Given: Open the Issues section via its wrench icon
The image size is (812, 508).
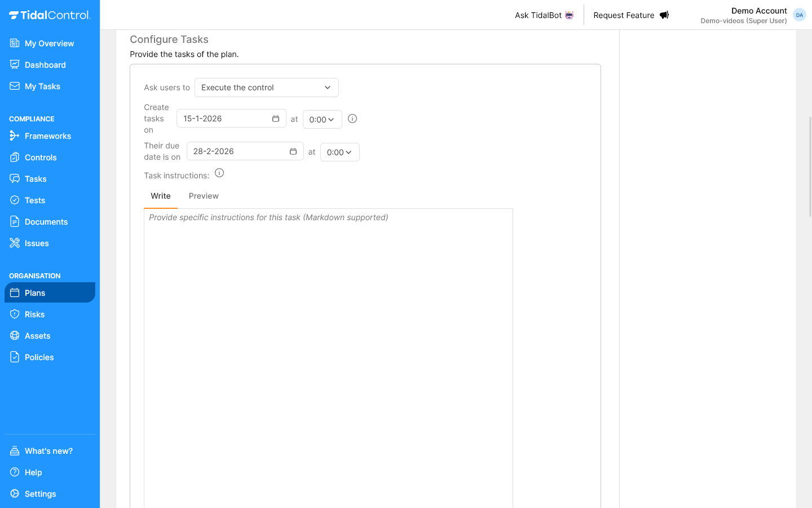Looking at the screenshot, I should tap(15, 243).
